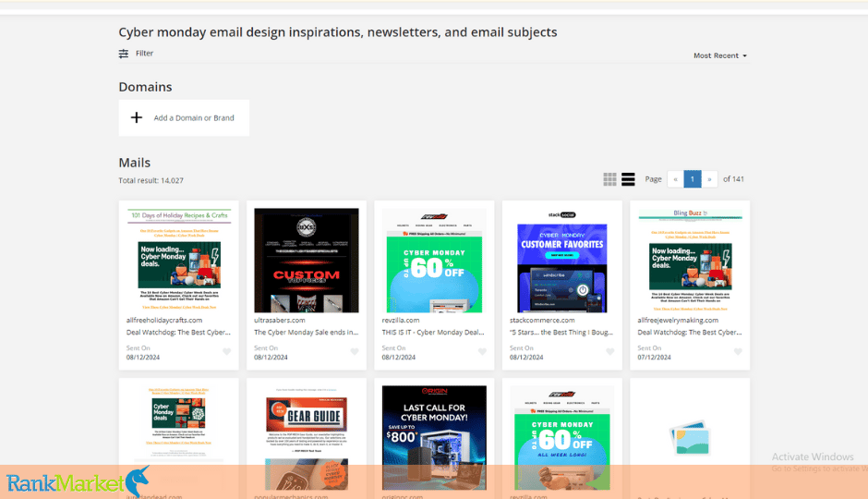The width and height of the screenshot is (868, 499).
Task: Open the placeholder image email card
Action: click(690, 437)
